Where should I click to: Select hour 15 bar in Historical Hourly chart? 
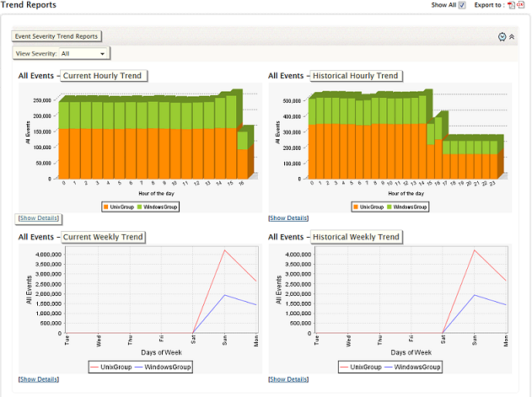pyautogui.click(x=431, y=151)
